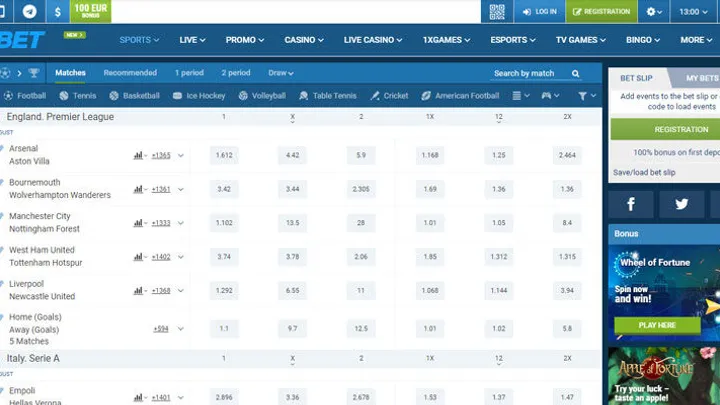
Task: Switch to the 1 period tab
Action: [189, 73]
